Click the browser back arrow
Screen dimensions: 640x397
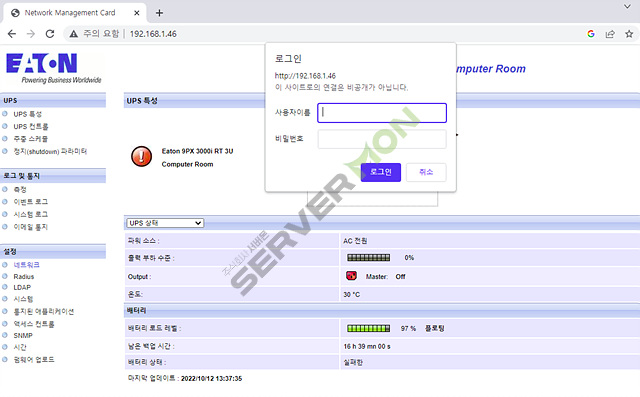[x=12, y=34]
